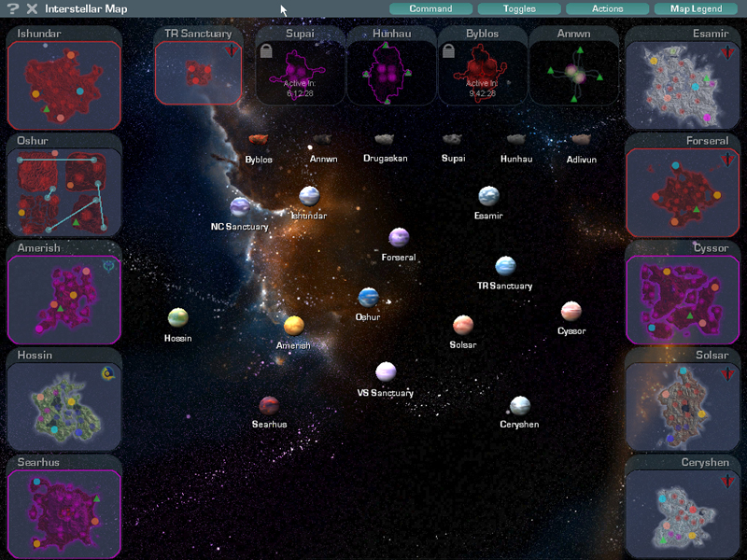Click the empire emblem on the Solsar panel
The image size is (747, 560).
pyautogui.click(x=727, y=374)
